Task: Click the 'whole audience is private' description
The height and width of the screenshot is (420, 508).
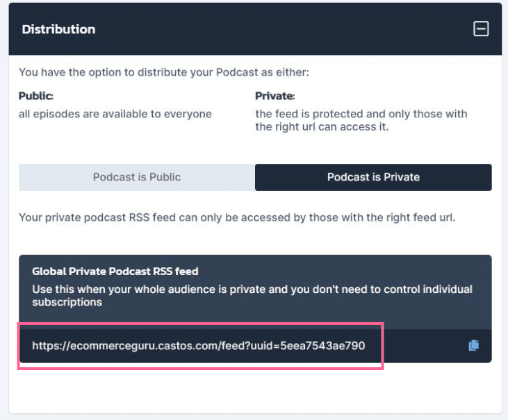Action: (x=252, y=296)
